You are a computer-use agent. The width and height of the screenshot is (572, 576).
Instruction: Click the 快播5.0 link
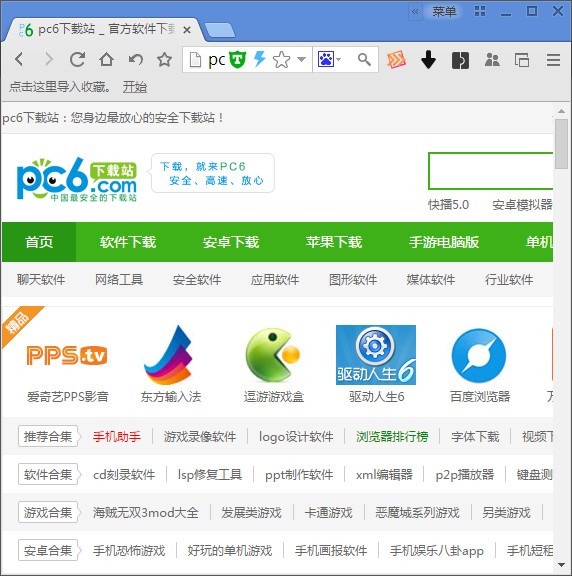click(449, 205)
